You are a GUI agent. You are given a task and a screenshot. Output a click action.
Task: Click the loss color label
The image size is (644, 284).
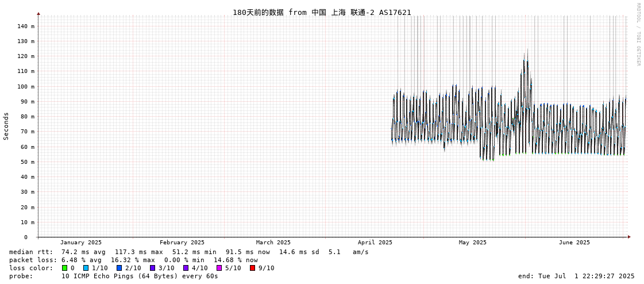(x=31, y=268)
